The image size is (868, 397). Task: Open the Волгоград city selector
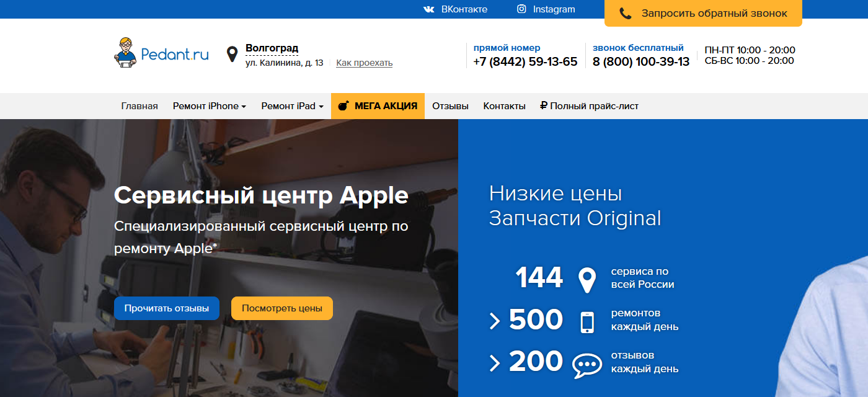pos(272,48)
